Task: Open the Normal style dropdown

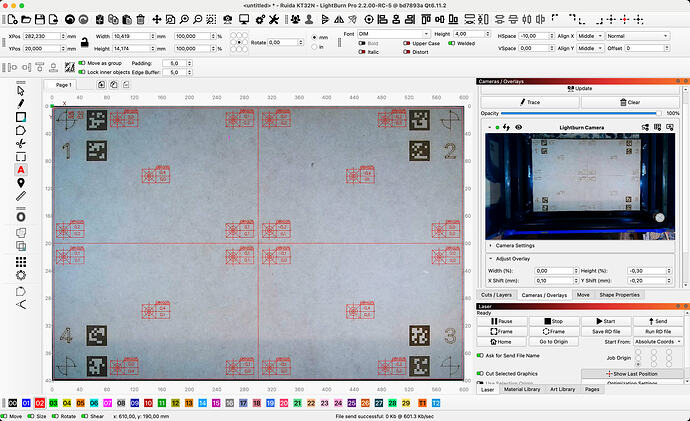Action: 637,36
